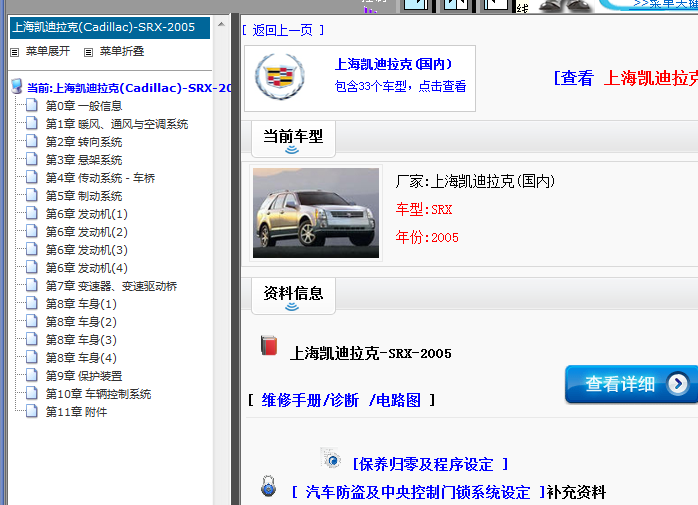The image size is (698, 505).
Task: Click the 菜单展开 expand-menu icon
Action: (x=15, y=52)
